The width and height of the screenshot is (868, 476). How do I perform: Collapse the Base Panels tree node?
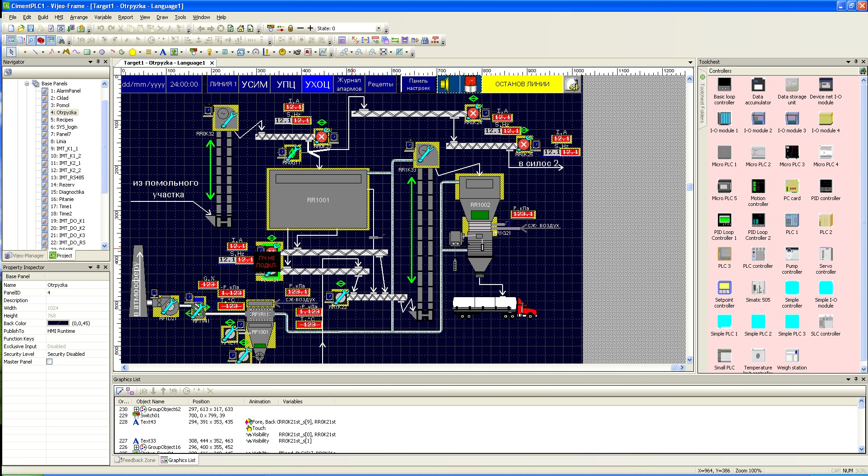(27, 84)
